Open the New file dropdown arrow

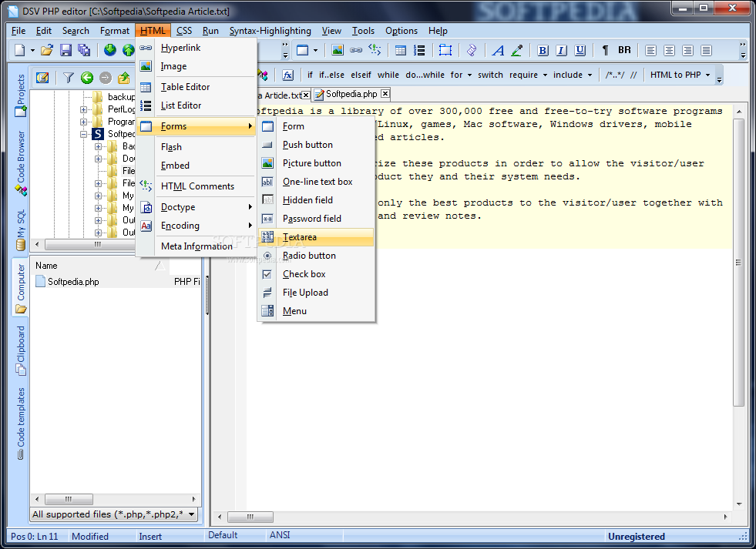(x=33, y=50)
